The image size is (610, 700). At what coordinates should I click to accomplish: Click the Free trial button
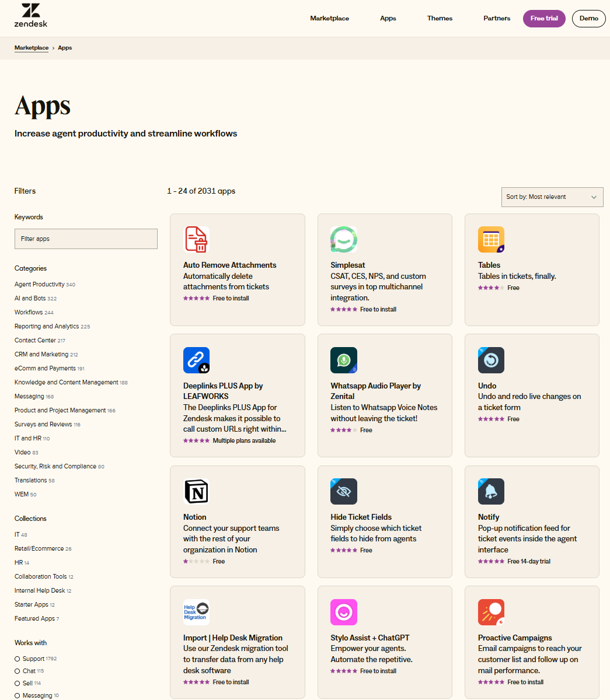tap(543, 19)
